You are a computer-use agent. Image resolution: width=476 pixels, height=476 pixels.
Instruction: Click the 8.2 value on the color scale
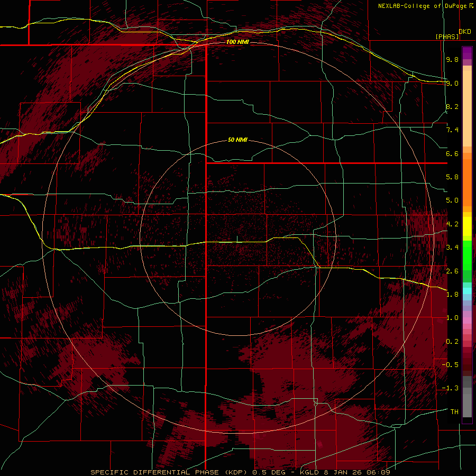pos(452,106)
